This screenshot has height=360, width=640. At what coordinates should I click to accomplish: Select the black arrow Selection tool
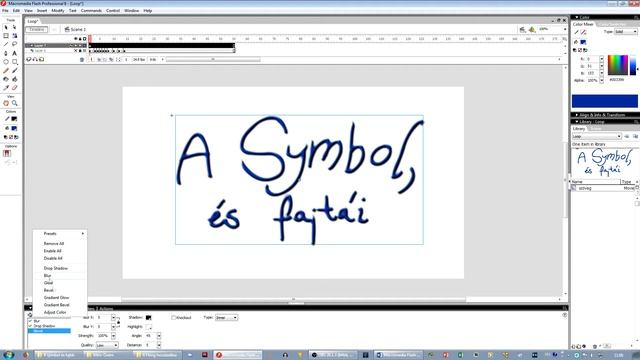click(x=6, y=27)
